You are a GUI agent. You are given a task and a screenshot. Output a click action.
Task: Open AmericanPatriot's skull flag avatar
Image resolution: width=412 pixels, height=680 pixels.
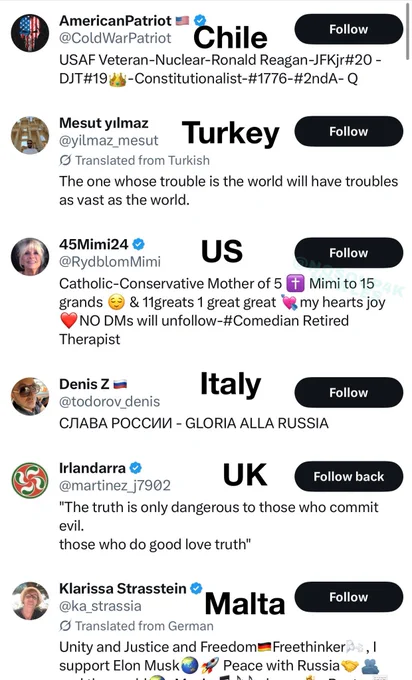click(x=30, y=33)
